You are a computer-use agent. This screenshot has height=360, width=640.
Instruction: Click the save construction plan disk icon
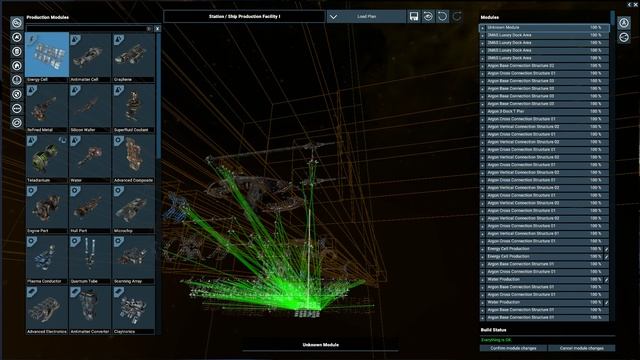(x=413, y=16)
